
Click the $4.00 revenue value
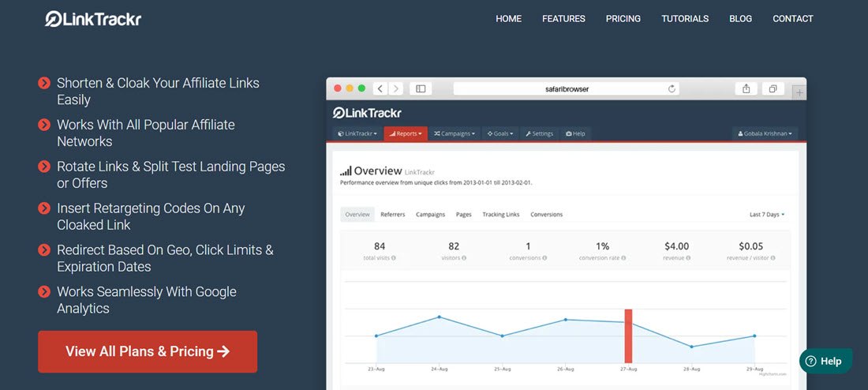pyautogui.click(x=676, y=246)
